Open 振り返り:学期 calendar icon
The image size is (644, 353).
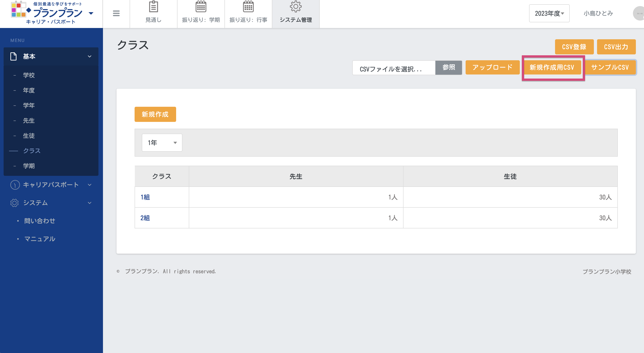(x=201, y=7)
